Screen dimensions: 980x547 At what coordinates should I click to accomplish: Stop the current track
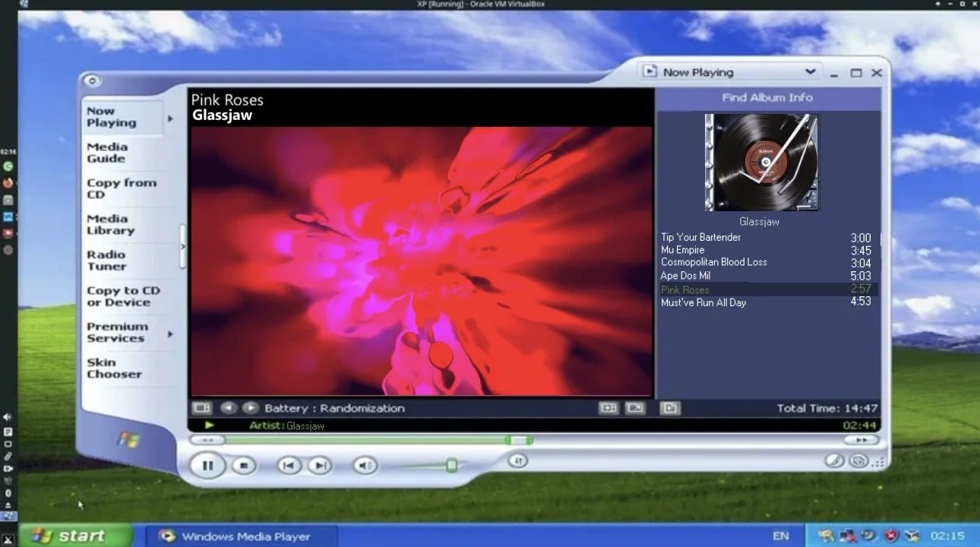pos(243,466)
